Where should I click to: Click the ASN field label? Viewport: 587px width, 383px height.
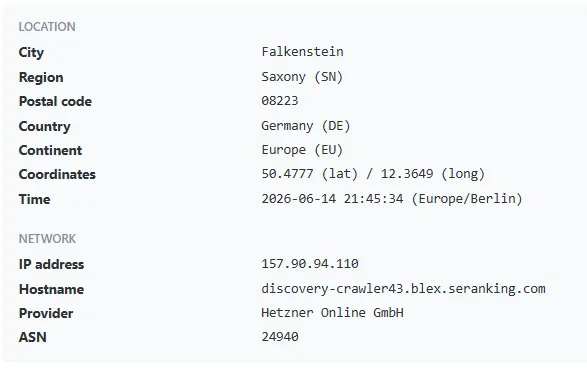pos(33,337)
